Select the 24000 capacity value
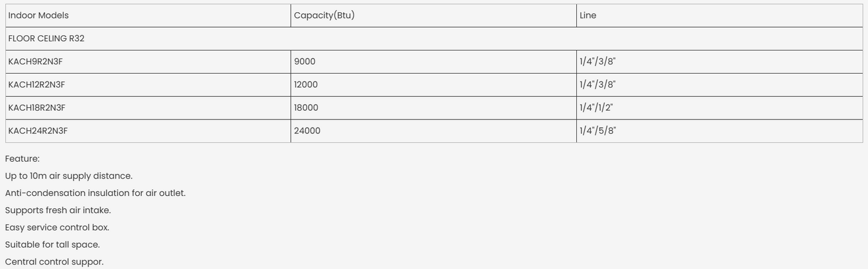The width and height of the screenshot is (868, 269). coord(307,131)
